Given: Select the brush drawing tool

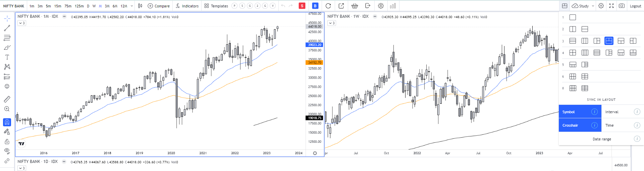Looking at the screenshot, I should (7, 48).
